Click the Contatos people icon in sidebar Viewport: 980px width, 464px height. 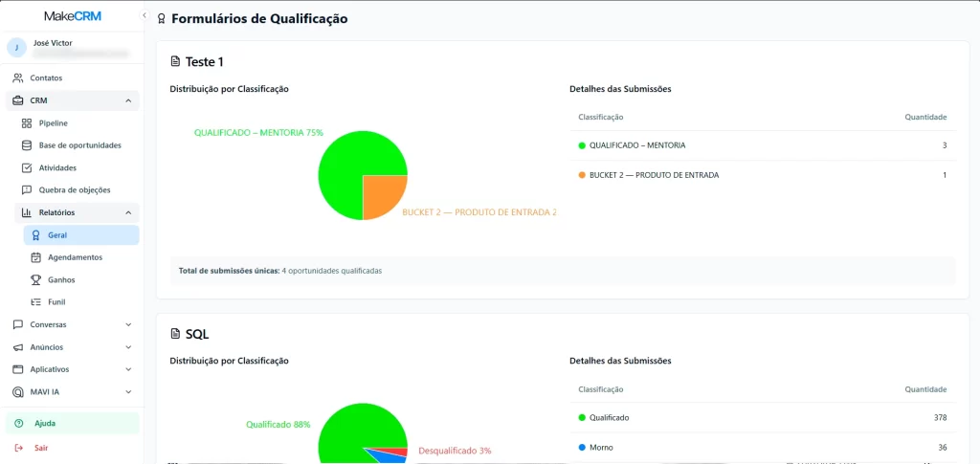click(18, 77)
